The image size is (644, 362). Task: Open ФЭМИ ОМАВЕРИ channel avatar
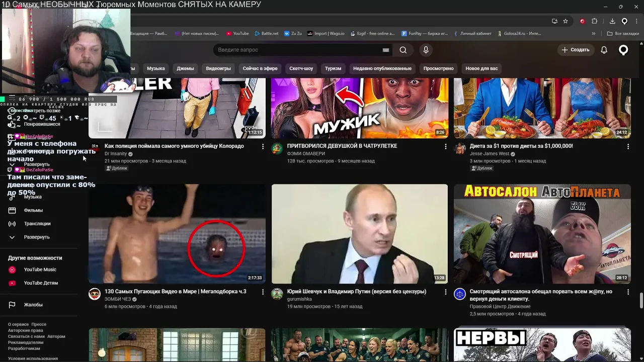[277, 148]
